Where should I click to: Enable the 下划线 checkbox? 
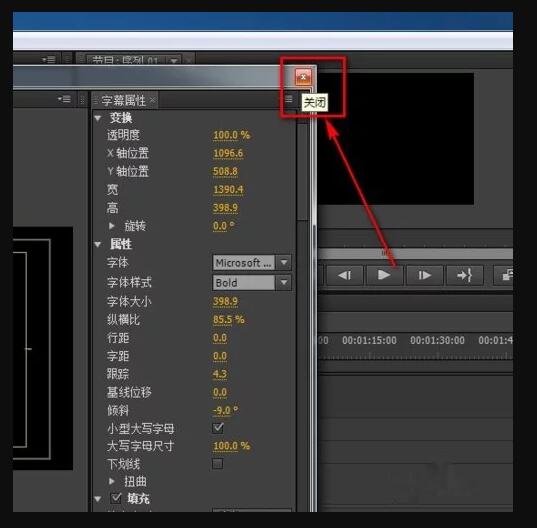click(218, 464)
